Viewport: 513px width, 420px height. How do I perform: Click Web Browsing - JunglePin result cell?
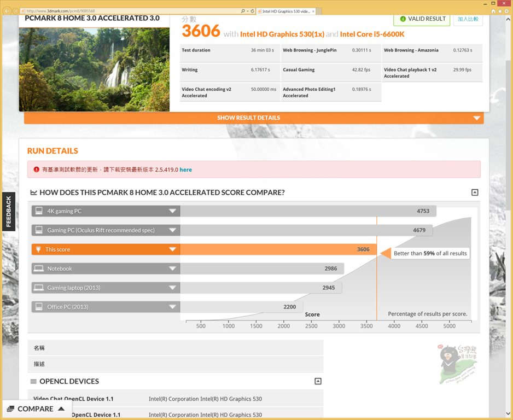(331, 53)
